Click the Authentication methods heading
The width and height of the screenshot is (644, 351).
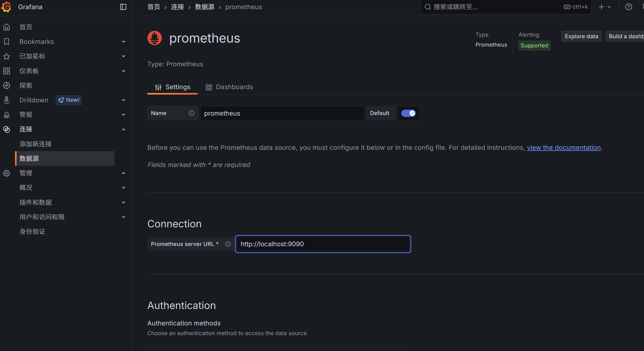184,323
